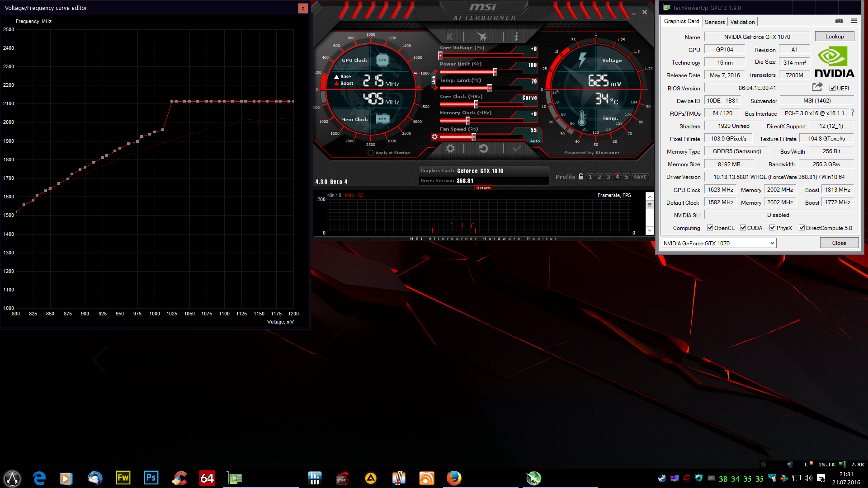The height and width of the screenshot is (488, 868).
Task: Open the GPU-Z hamburger menu icon
Action: pos(854,21)
